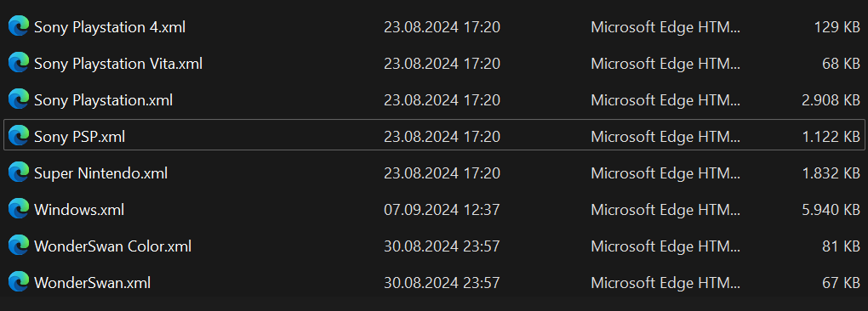868x311 pixels.
Task: Click the Edge icon beside WonderSwan.xml
Action: tap(18, 282)
